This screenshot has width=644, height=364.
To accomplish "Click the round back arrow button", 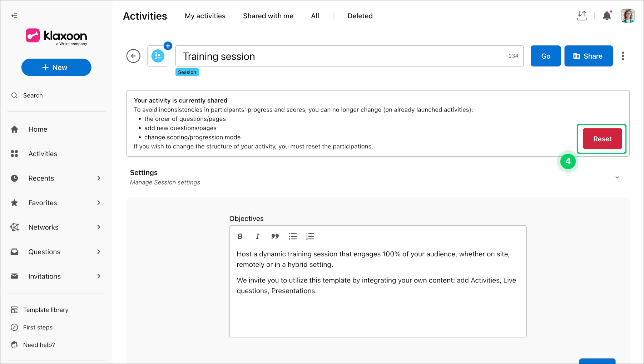I will pos(133,56).
